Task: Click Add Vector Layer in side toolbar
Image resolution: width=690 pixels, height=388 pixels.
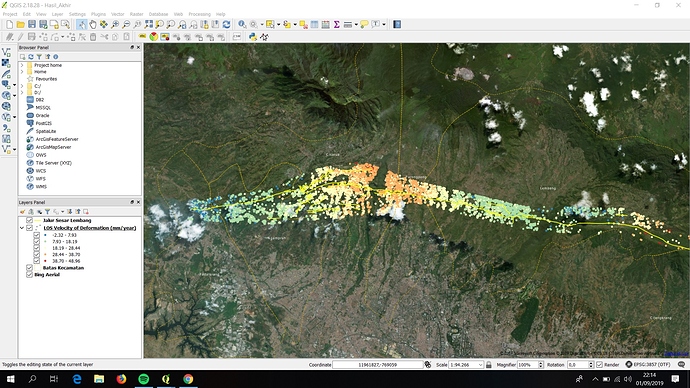Action: (x=6, y=52)
